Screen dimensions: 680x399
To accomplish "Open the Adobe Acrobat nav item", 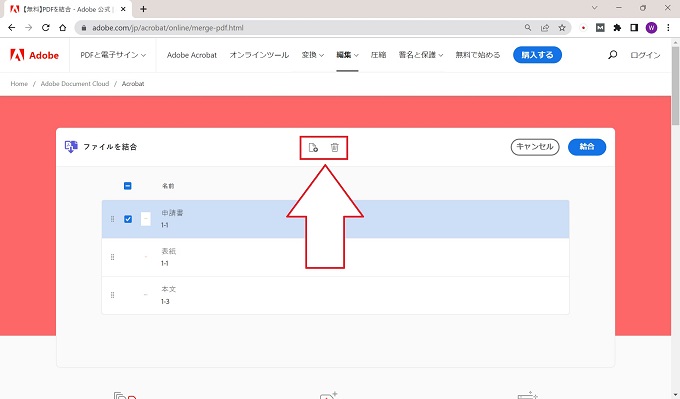I will 192,55.
